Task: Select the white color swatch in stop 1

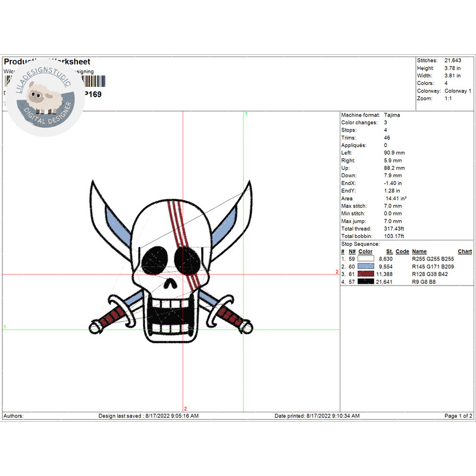Action: [365, 259]
